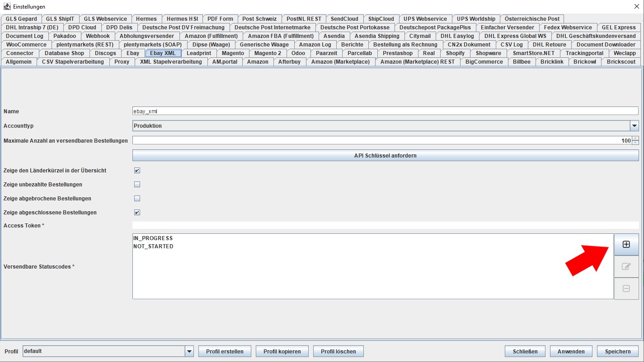Switch to the GLS Gepard tab
The width and height of the screenshot is (644, 362).
click(x=21, y=19)
